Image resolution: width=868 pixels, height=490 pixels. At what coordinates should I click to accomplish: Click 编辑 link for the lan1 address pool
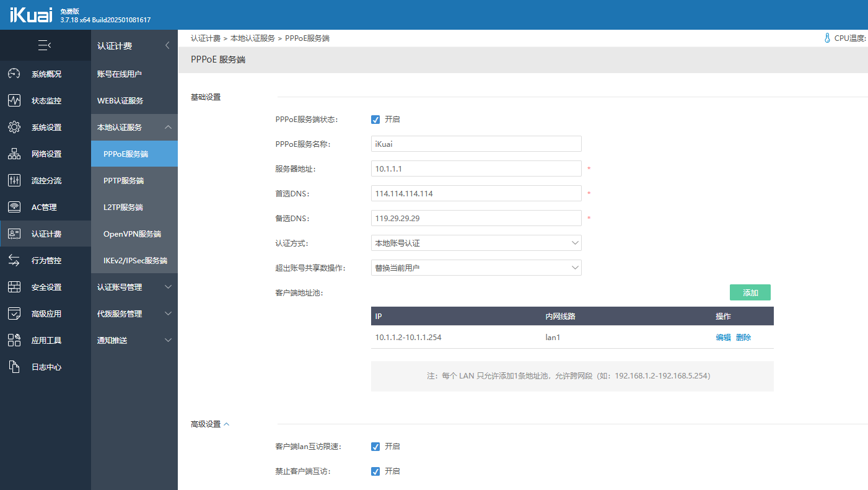click(723, 338)
